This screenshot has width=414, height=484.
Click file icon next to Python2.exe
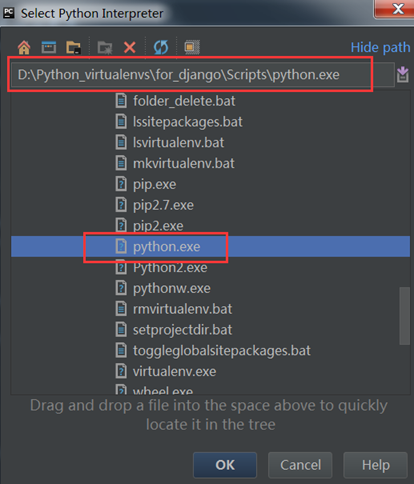pos(121,267)
